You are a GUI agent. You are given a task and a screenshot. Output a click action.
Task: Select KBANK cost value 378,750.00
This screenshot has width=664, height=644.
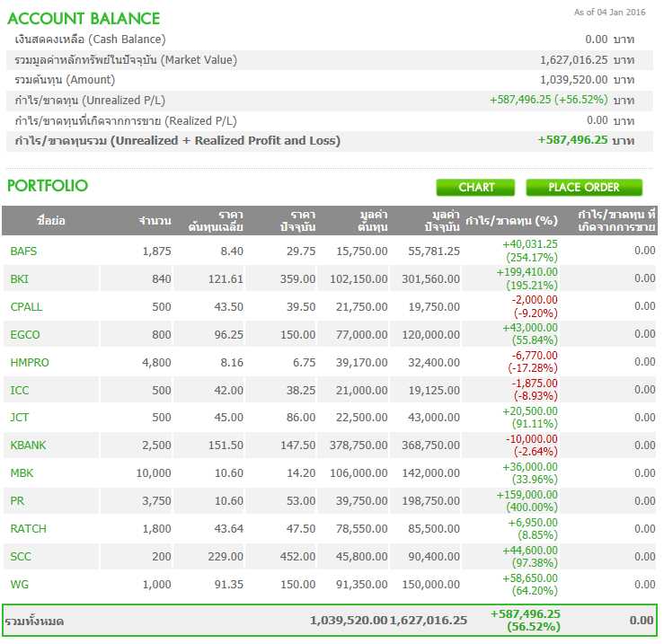(359, 446)
